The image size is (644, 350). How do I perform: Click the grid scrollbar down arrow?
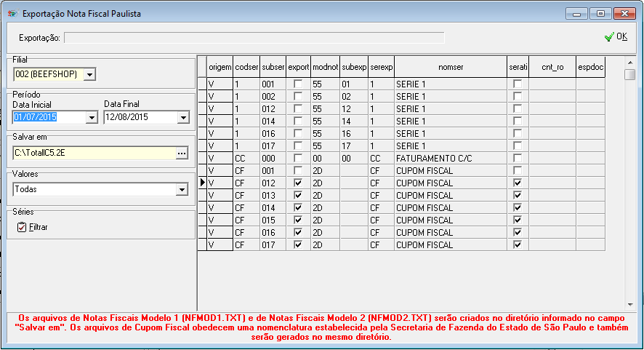point(630,305)
